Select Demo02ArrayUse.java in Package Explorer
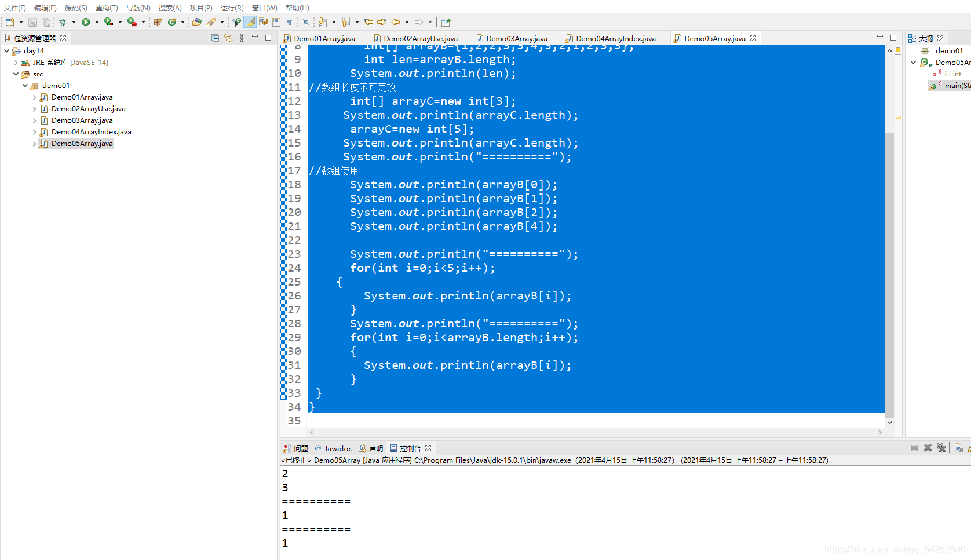 pos(88,109)
